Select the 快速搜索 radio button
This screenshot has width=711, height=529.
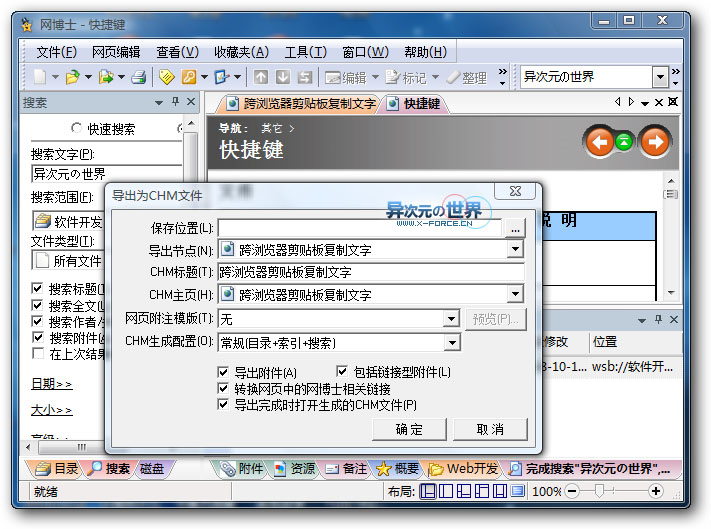click(x=76, y=128)
